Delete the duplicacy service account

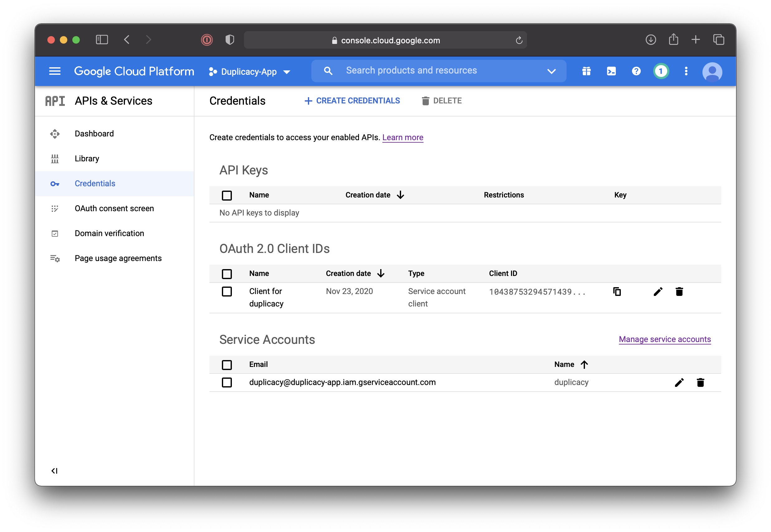(700, 382)
